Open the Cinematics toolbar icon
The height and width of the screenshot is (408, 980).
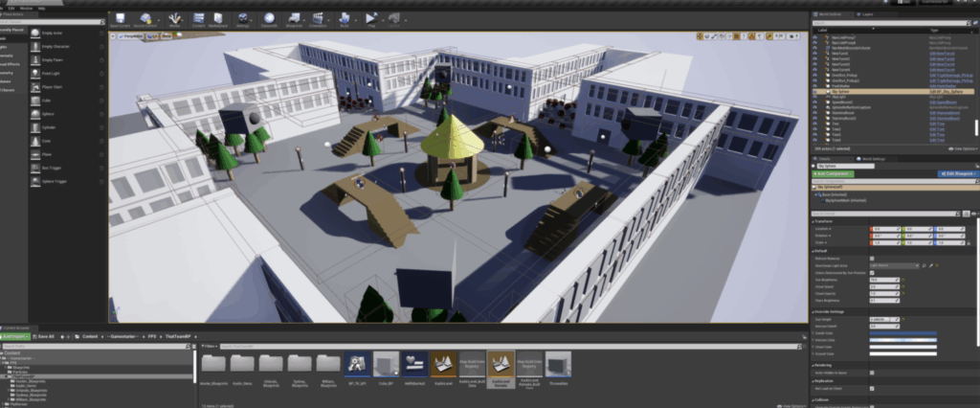click(x=318, y=19)
